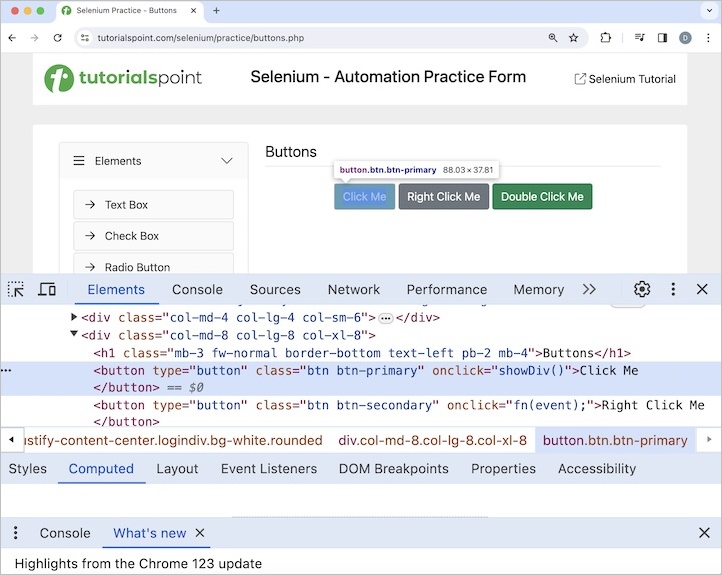Collapse the Elements sidebar section

tap(227, 161)
